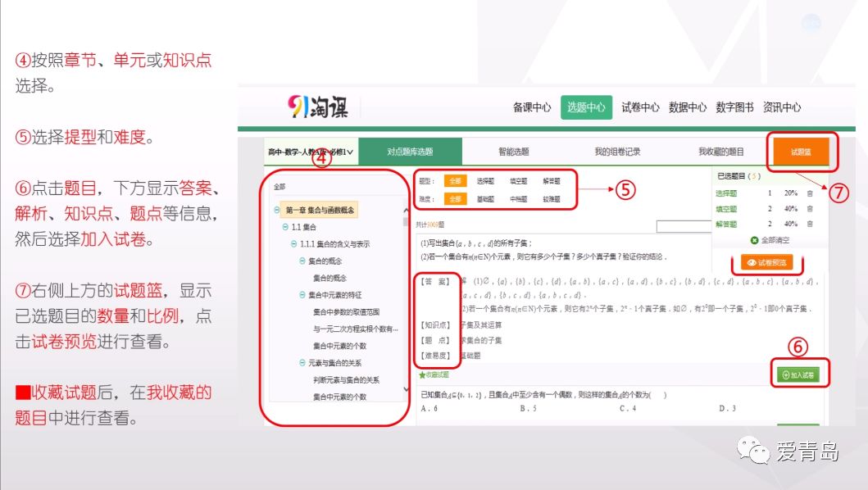Filter difficulty by 中档题
Image resolution: width=868 pixels, height=490 pixels.
pyautogui.click(x=519, y=199)
